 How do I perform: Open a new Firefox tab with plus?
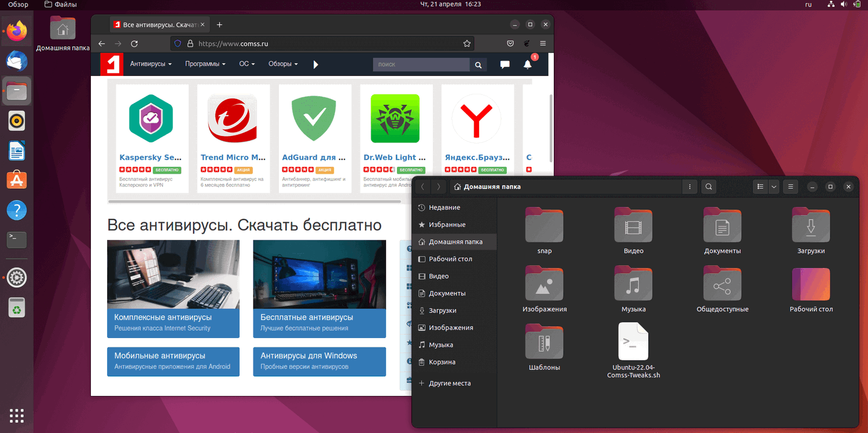pos(219,25)
